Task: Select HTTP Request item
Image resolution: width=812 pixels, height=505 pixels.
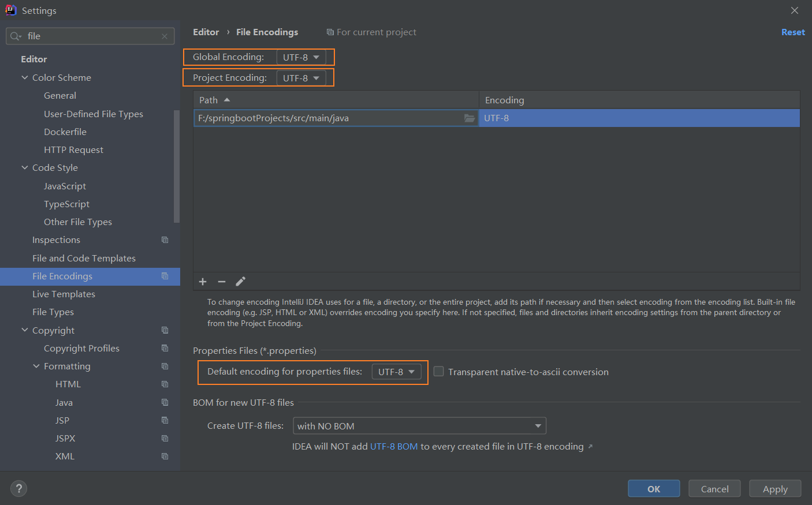Action: click(x=73, y=150)
